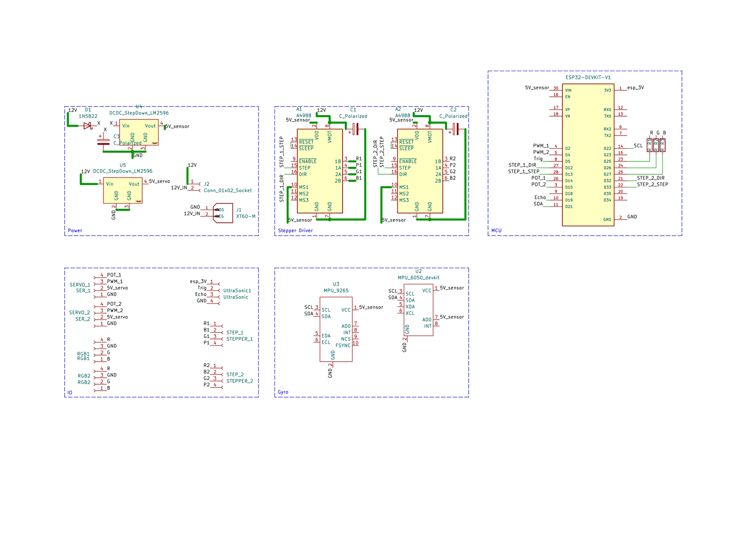Click the J1 XT60-M connector symbol

tap(223, 213)
